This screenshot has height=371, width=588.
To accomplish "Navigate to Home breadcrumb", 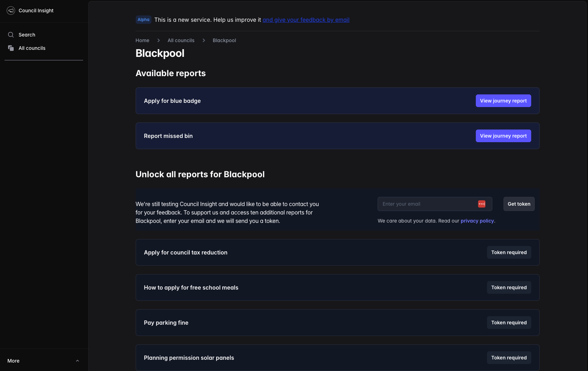I will [x=142, y=40].
